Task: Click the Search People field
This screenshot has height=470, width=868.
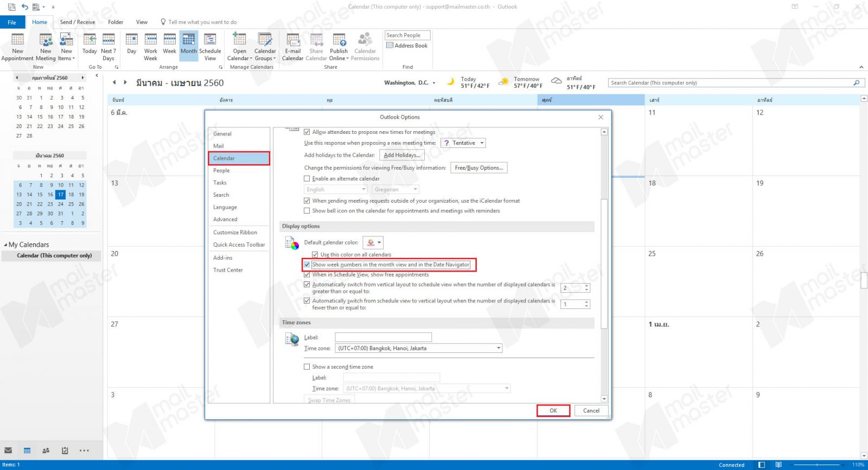Action: click(x=407, y=35)
